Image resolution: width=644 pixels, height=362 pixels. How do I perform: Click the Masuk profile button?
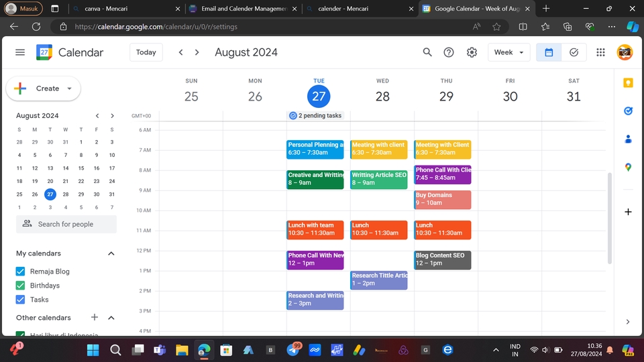pos(23,9)
